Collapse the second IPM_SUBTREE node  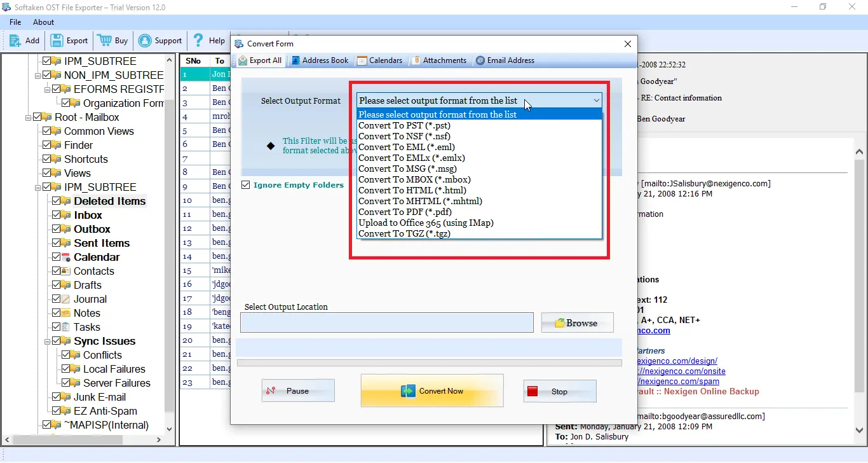coord(38,187)
